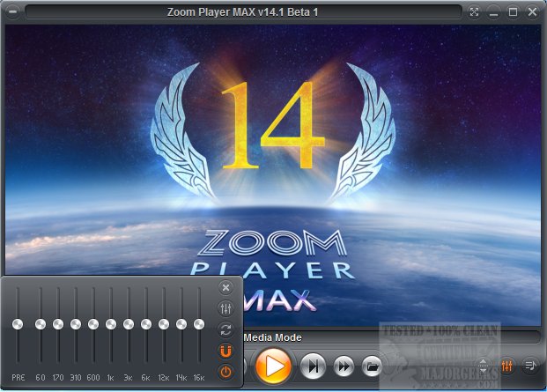Click the 310 Hz band slider knob
This screenshot has height=392, width=547.
click(76, 324)
